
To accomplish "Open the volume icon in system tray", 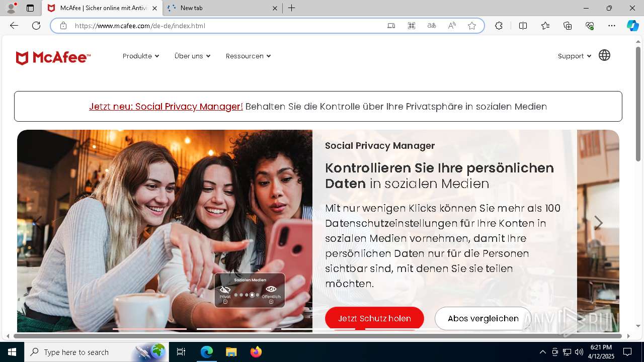I will (579, 352).
